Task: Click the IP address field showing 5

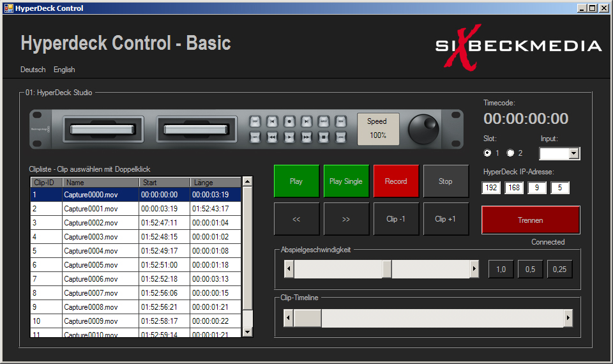Action: (560, 188)
